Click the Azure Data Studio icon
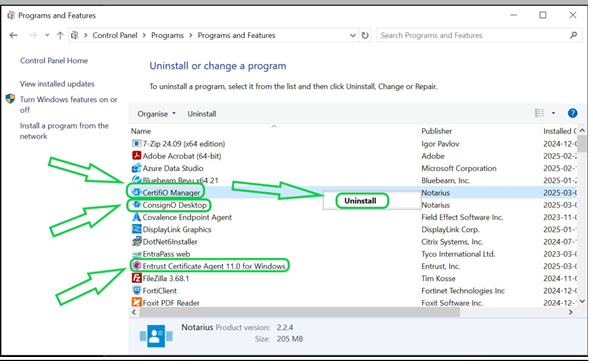The height and width of the screenshot is (364, 593). click(x=136, y=168)
